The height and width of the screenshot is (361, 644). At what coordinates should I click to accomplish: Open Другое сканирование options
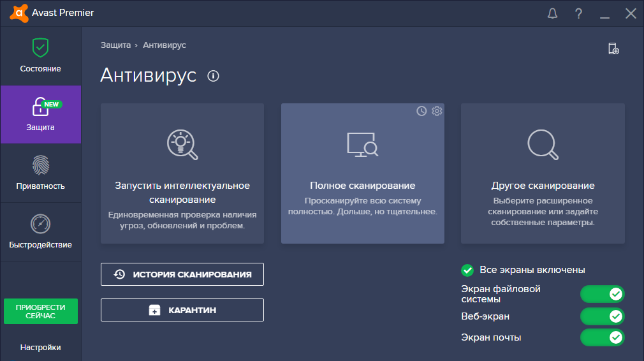click(543, 186)
